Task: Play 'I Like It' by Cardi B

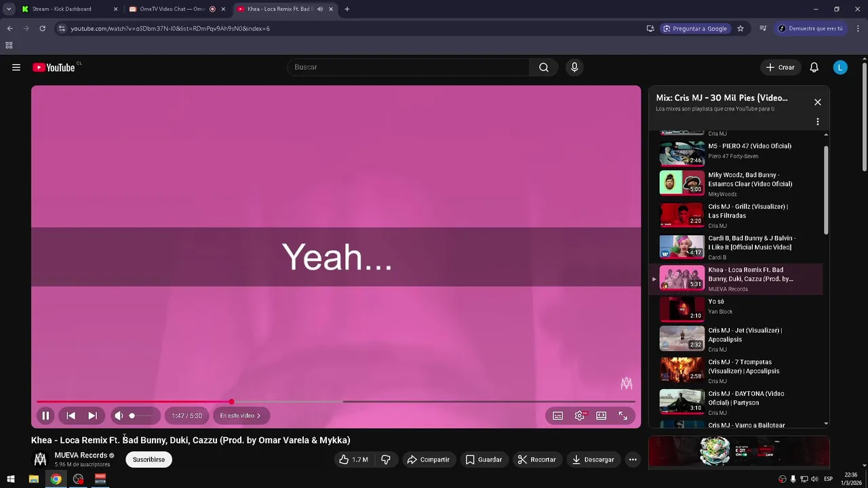Action: (736, 247)
